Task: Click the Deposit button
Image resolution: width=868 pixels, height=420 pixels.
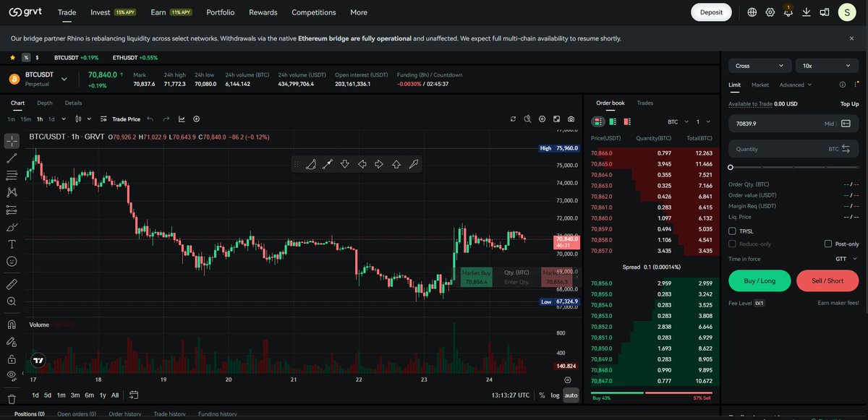Action: [x=711, y=12]
